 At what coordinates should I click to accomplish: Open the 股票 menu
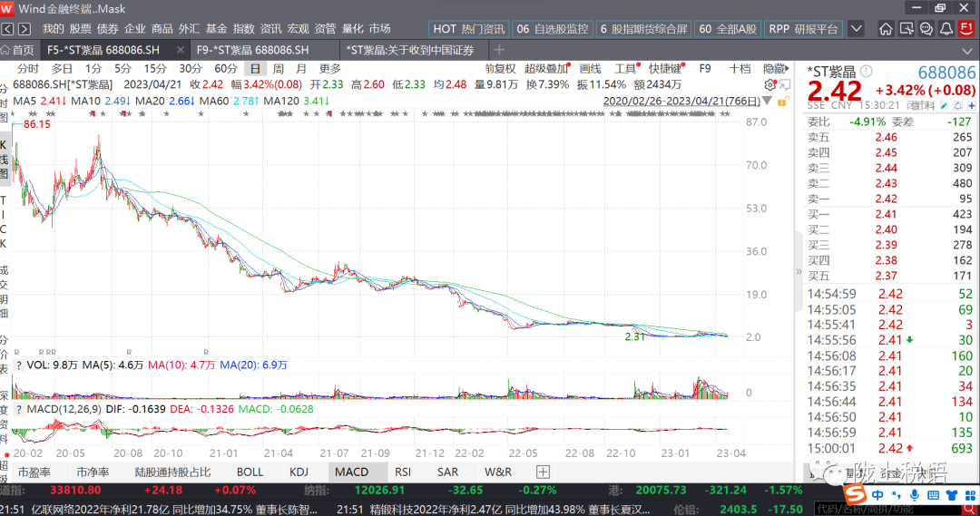tap(80, 29)
